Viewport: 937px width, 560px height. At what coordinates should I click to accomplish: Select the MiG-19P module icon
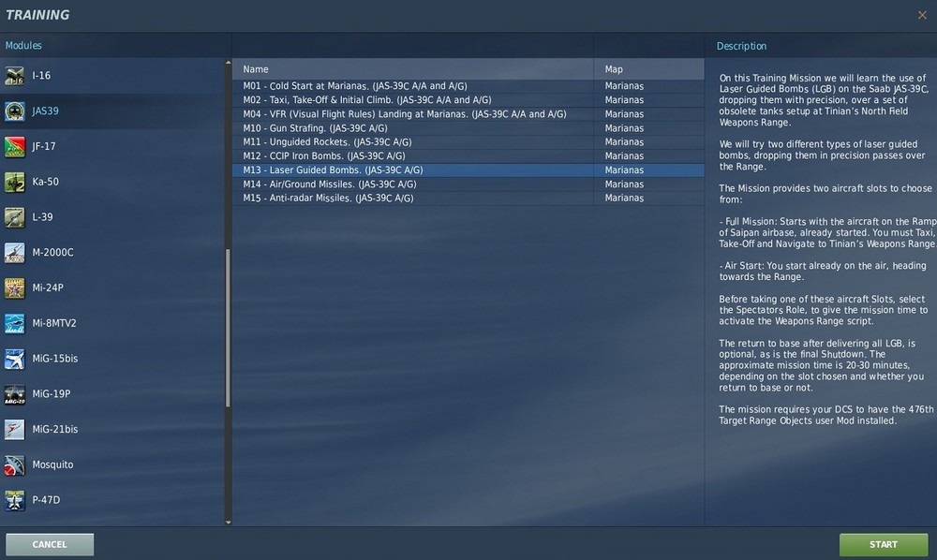click(x=14, y=394)
